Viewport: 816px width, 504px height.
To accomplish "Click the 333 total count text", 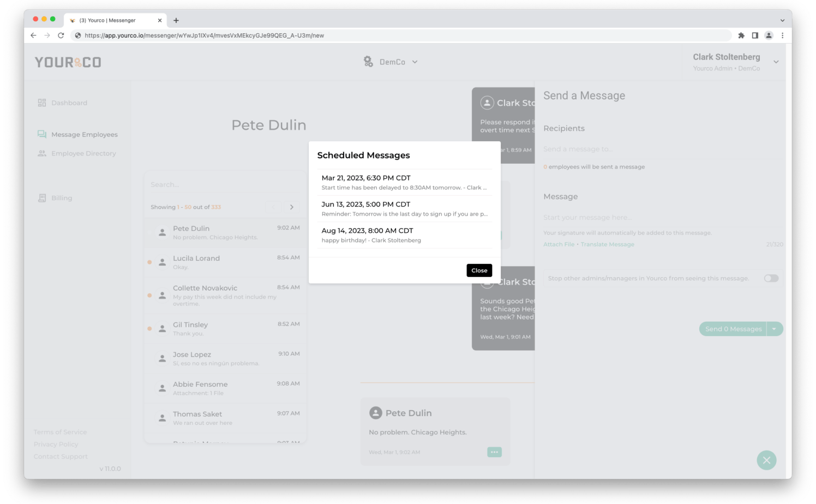I will click(x=216, y=207).
